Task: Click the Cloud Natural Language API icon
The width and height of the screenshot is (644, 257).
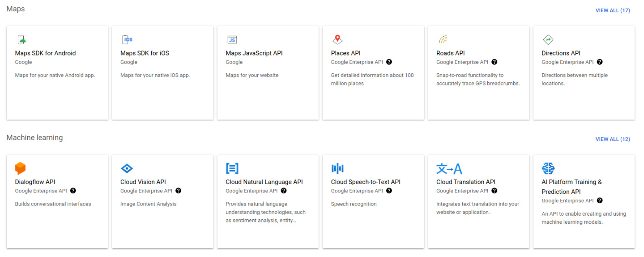Action: (232, 168)
